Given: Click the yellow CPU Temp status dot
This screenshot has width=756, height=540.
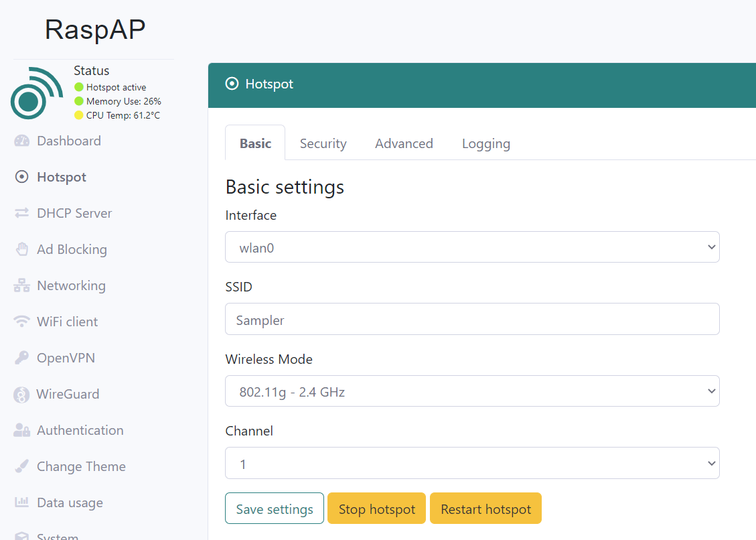Looking at the screenshot, I should click(x=79, y=115).
